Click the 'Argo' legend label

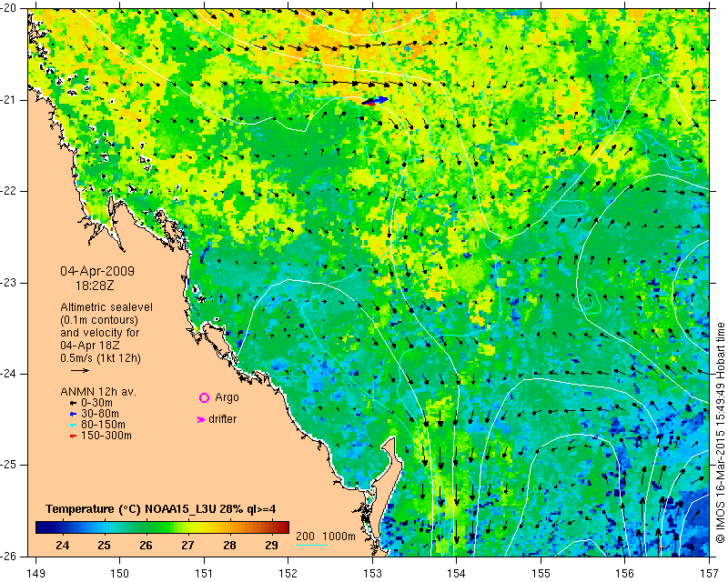tap(227, 397)
